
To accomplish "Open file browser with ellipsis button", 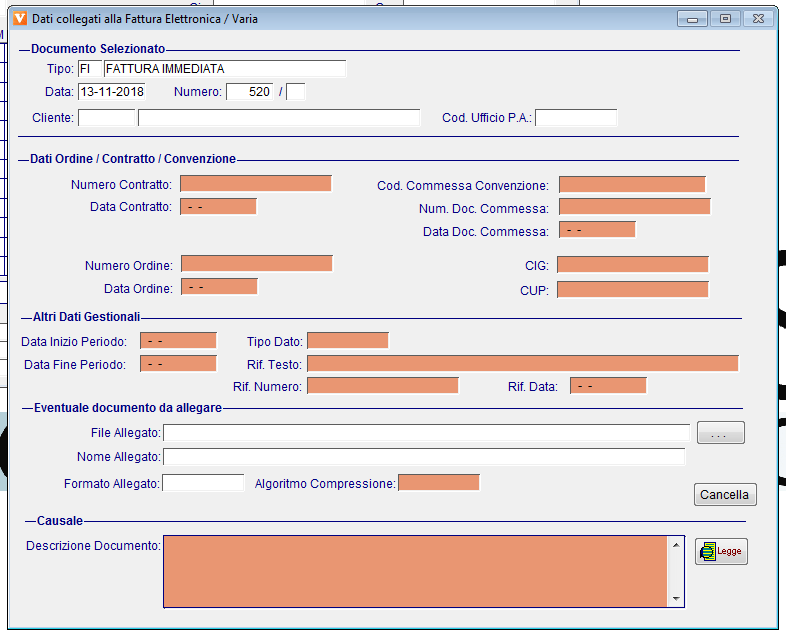I will [x=721, y=433].
